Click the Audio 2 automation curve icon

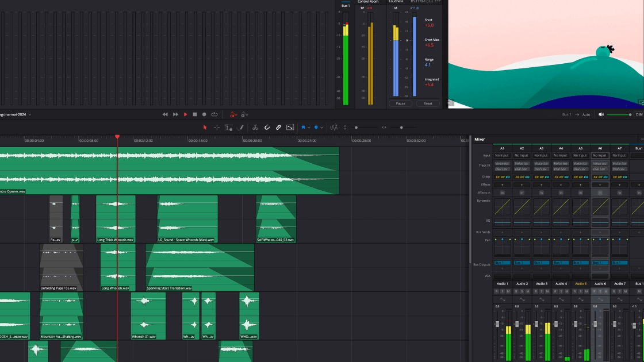point(522,299)
